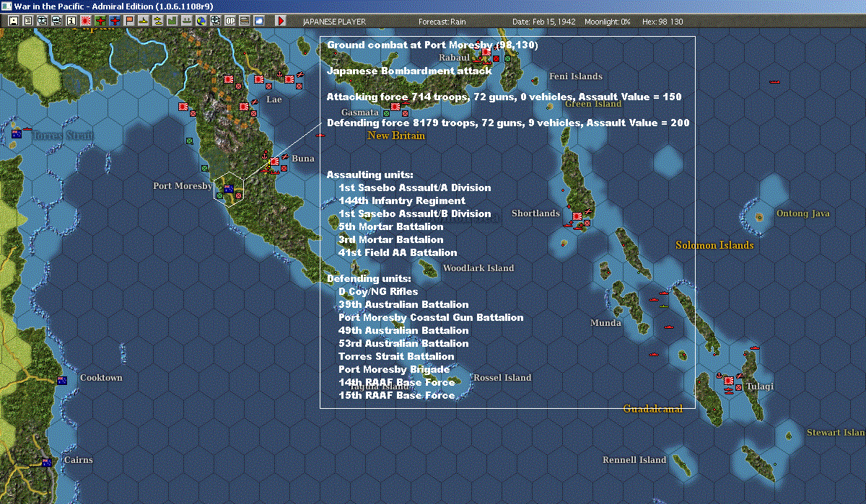Click '49th Australian Battalion' in the report
Screen dimensions: 866x504
(x=403, y=330)
